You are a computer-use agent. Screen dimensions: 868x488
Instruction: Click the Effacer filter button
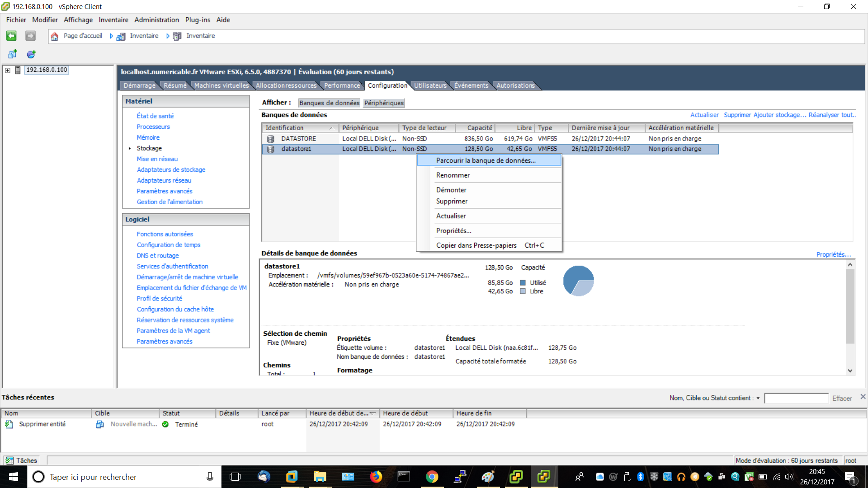(842, 399)
